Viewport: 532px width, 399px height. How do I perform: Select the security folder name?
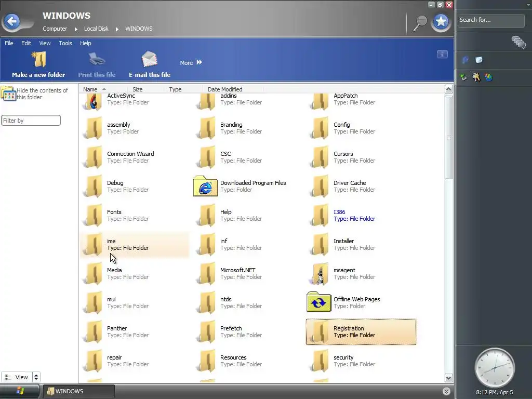coord(343,357)
